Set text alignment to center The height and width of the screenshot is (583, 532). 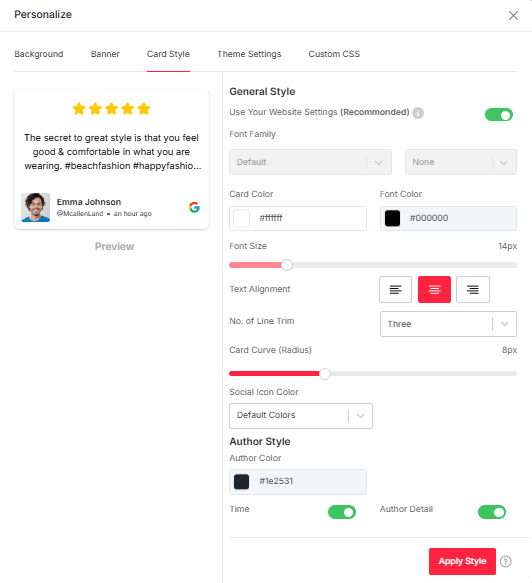[x=434, y=289]
